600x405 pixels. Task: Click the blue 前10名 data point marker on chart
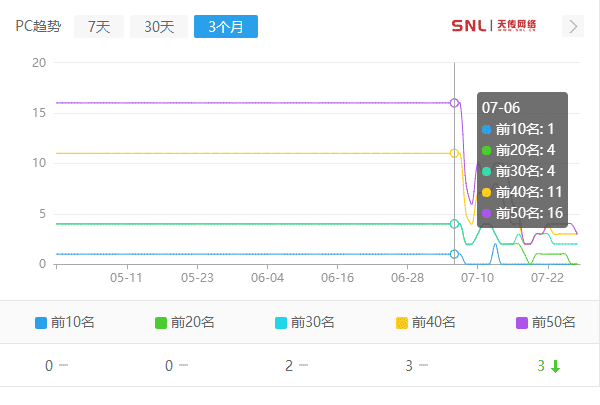point(455,254)
